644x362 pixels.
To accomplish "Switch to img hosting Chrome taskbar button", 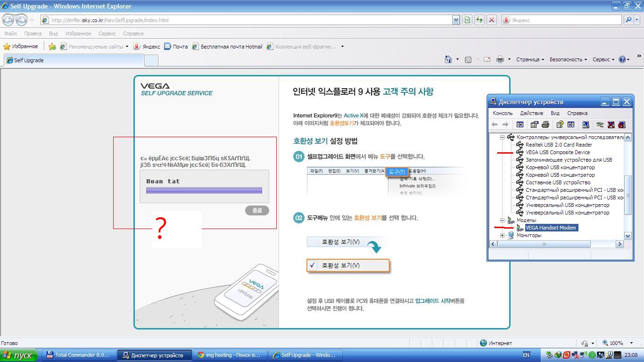I will [x=230, y=355].
